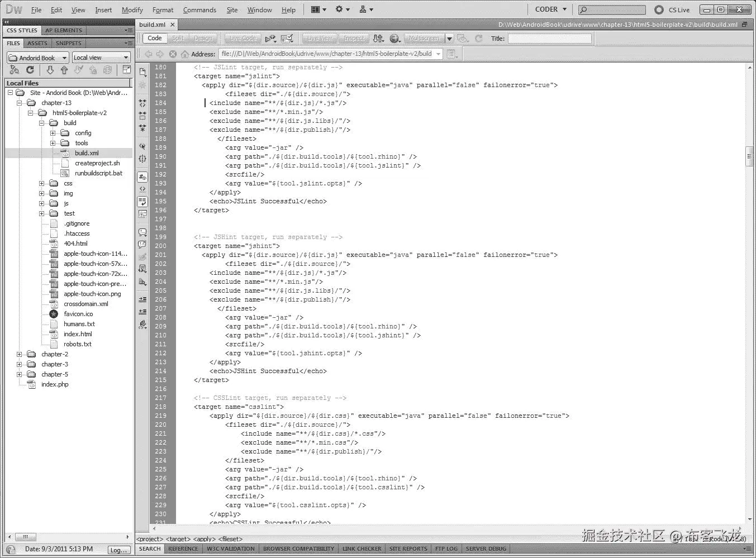Open Documents icon in coding toolbar
The image size is (756, 558).
pos(142,72)
